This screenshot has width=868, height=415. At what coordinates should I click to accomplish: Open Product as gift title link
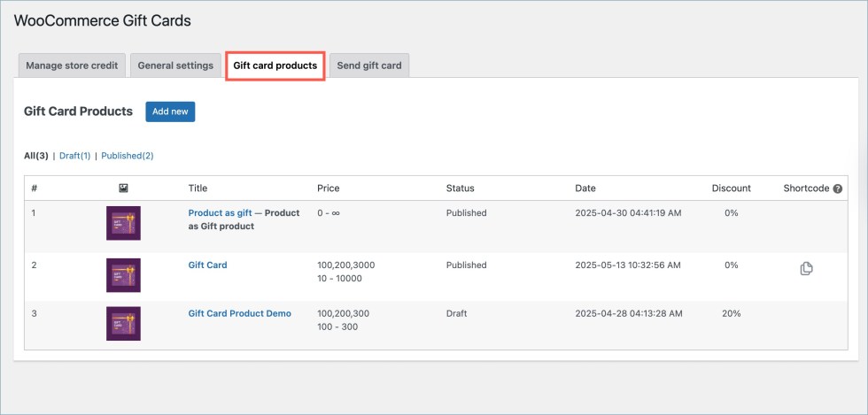(x=221, y=213)
